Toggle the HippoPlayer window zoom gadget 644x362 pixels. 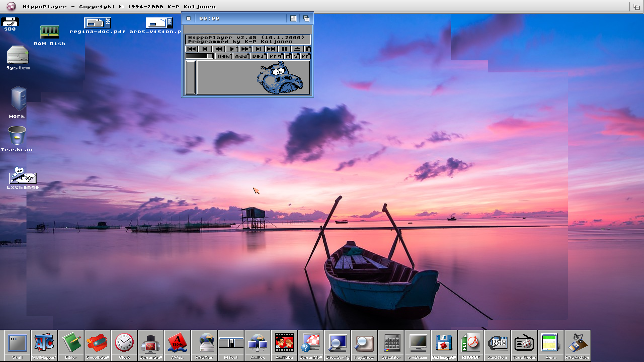(293, 19)
